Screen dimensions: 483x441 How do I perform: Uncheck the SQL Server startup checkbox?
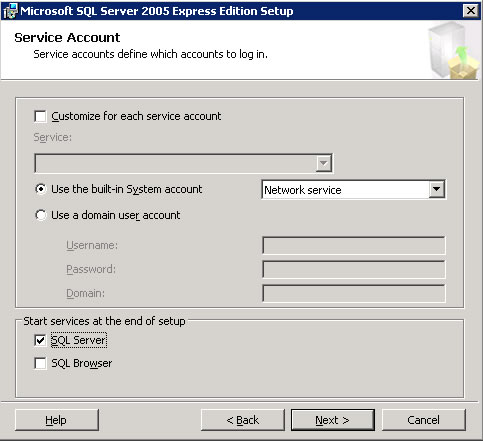40,340
